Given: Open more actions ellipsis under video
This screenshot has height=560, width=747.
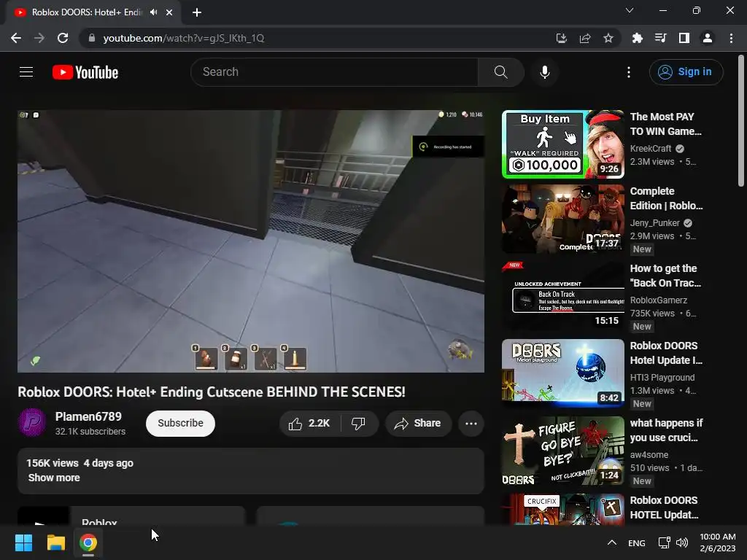Looking at the screenshot, I should click(x=471, y=424).
